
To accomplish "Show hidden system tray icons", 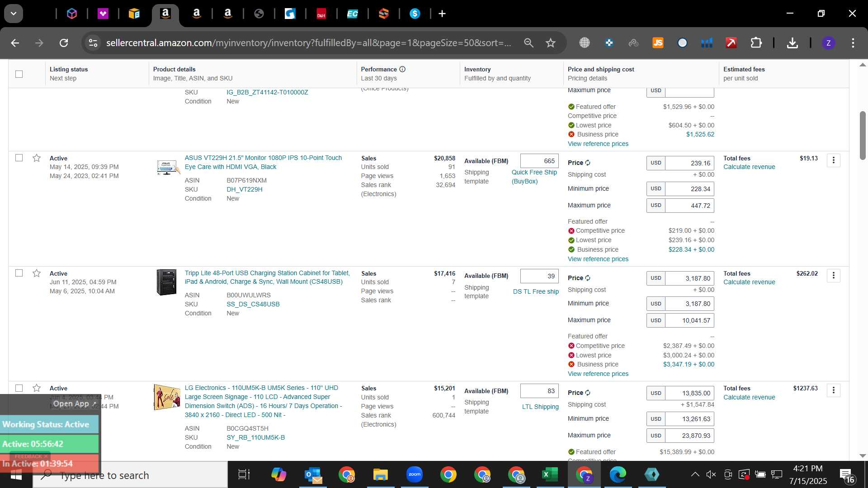I will 695,474.
